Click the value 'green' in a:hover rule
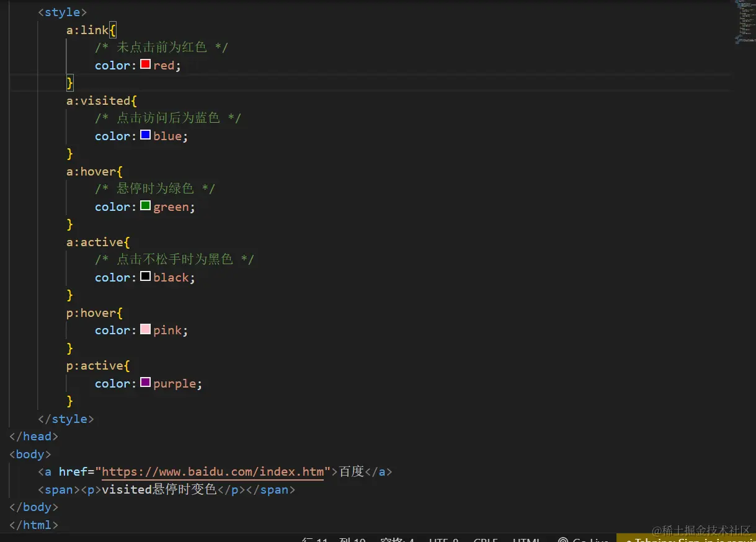 (171, 207)
